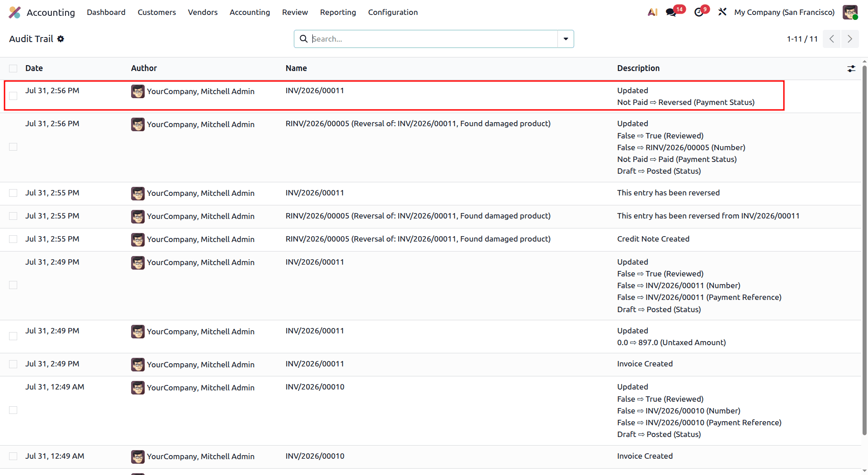Image resolution: width=868 pixels, height=475 pixels.
Task: Click the 1-11 / 11 pager counter
Action: [802, 39]
